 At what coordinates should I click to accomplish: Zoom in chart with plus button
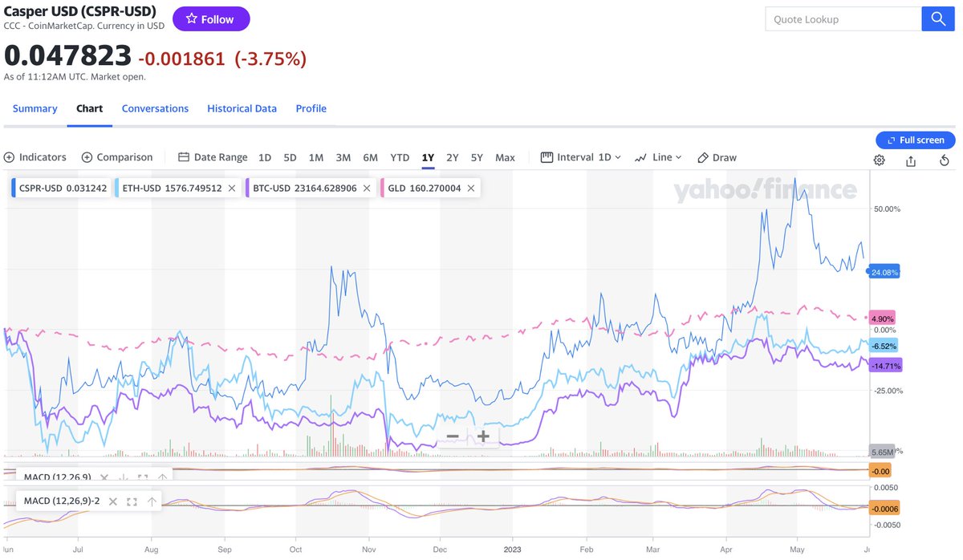point(483,436)
